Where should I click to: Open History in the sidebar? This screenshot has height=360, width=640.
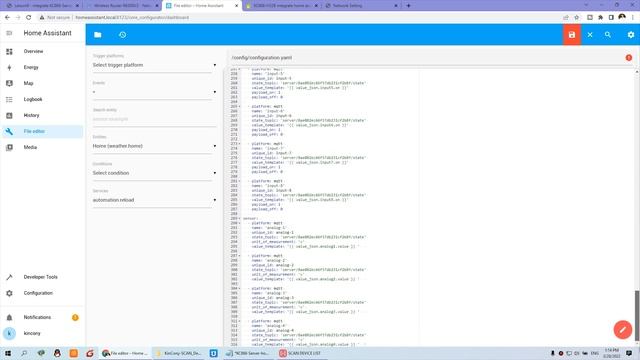[x=42, y=116]
